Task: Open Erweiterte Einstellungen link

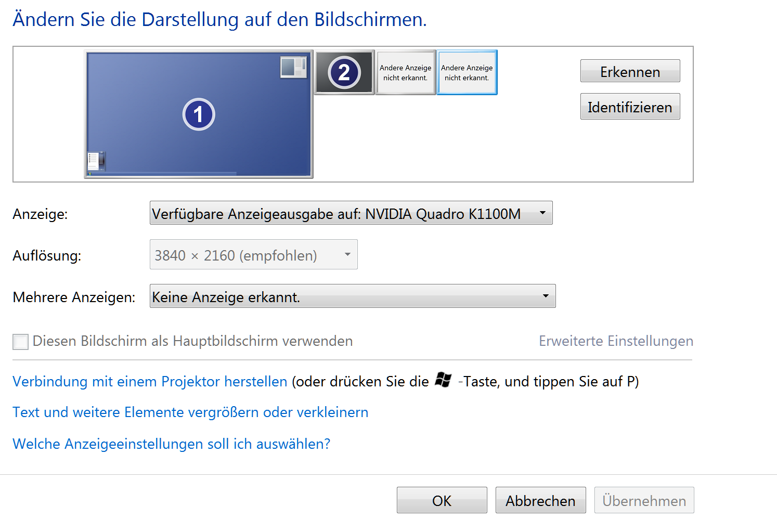Action: tap(616, 341)
